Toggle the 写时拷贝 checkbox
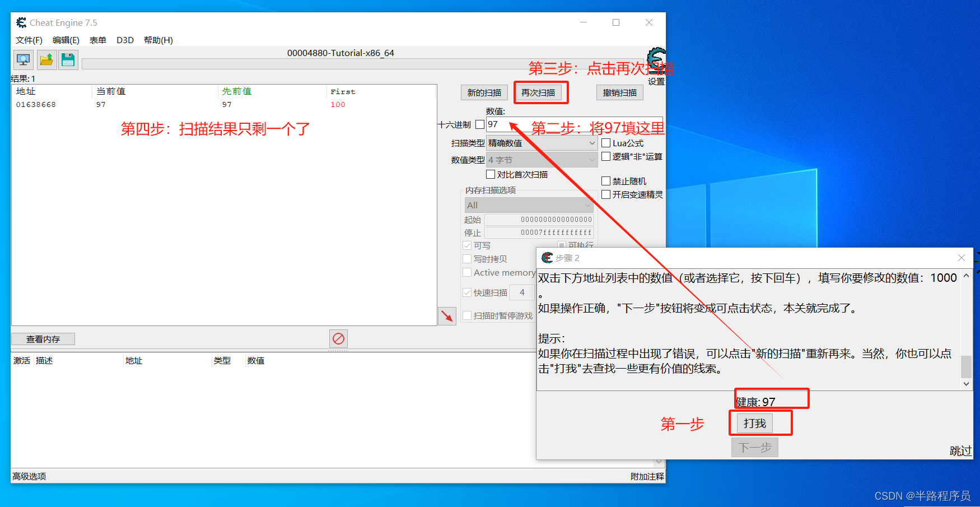 pos(467,259)
